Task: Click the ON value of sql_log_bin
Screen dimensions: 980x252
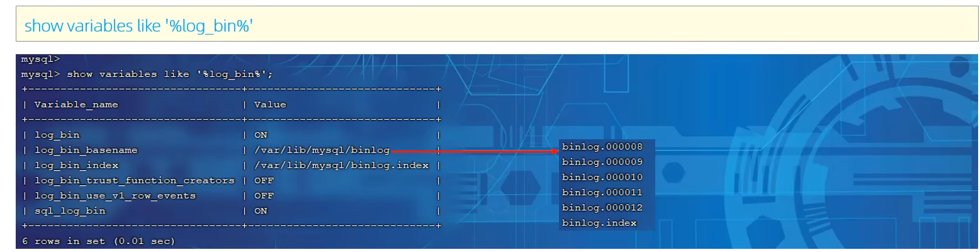Action: tap(261, 211)
